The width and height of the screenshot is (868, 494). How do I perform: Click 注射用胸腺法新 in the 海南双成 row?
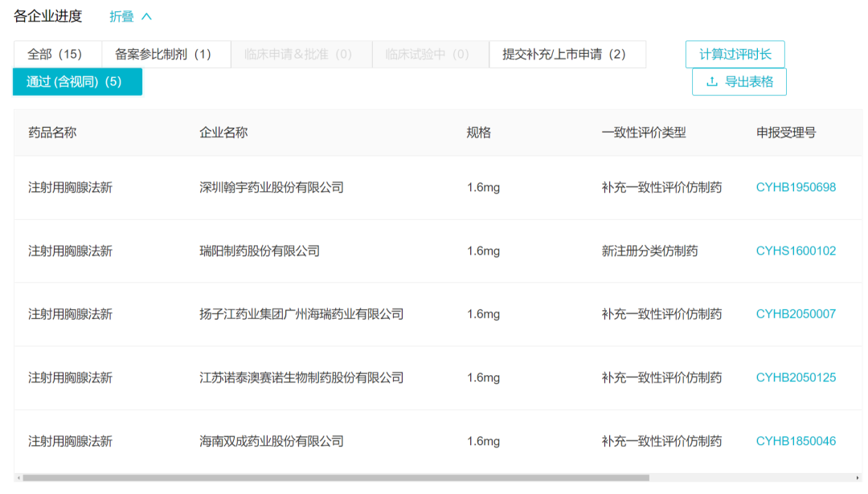tap(70, 442)
